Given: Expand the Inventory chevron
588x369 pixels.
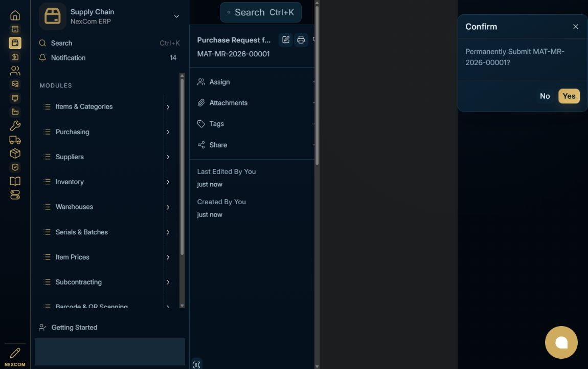Looking at the screenshot, I should point(168,182).
